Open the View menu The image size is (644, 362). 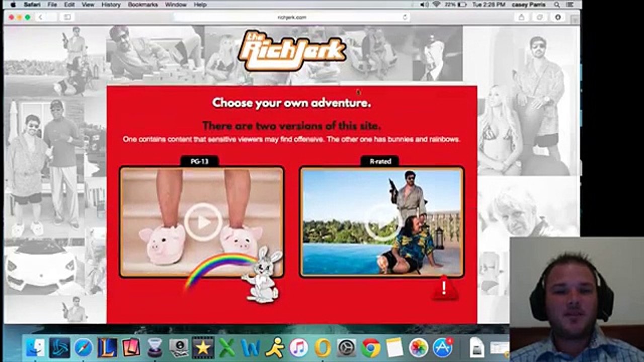click(x=88, y=5)
